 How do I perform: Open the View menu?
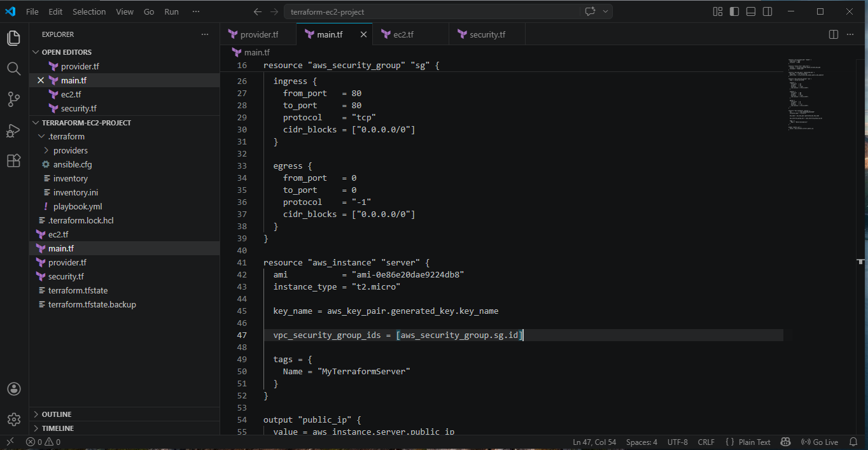click(125, 11)
